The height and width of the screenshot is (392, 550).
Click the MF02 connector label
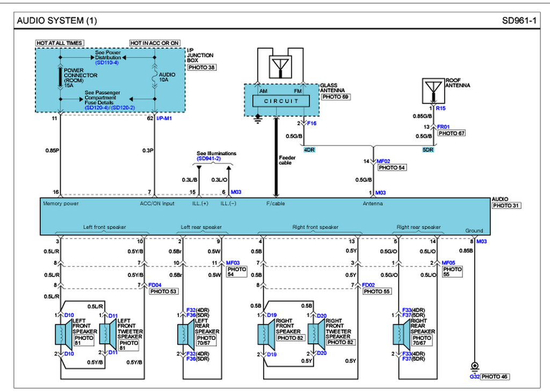pyautogui.click(x=383, y=161)
